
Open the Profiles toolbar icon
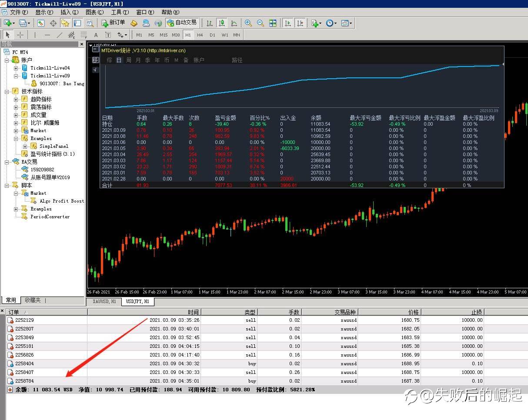[x=24, y=23]
